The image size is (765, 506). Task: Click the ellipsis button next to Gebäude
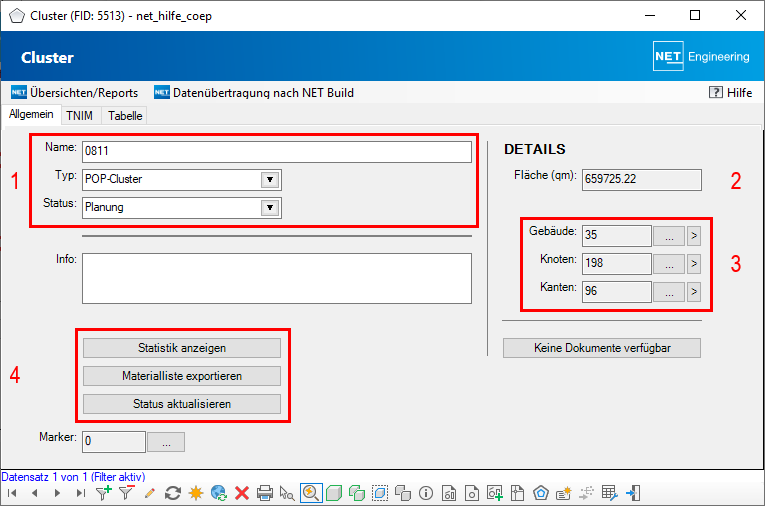(x=669, y=236)
